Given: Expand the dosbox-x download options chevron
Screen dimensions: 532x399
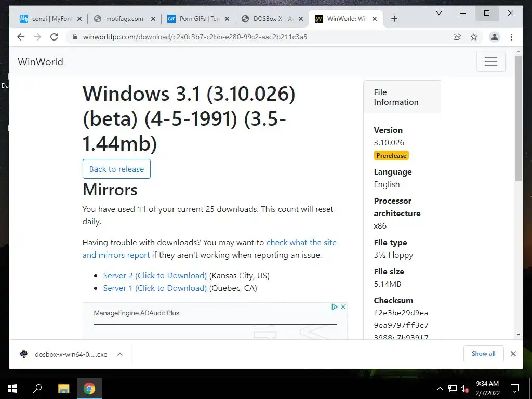Looking at the screenshot, I should point(120,354).
